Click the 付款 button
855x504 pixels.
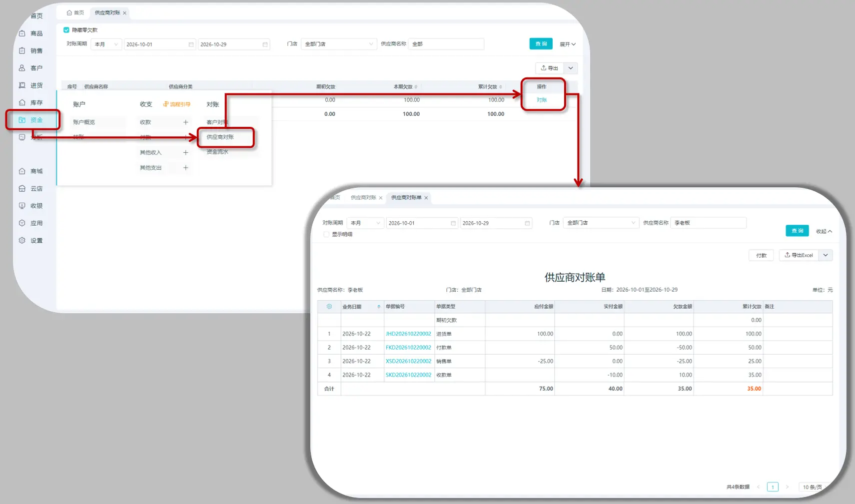point(761,255)
